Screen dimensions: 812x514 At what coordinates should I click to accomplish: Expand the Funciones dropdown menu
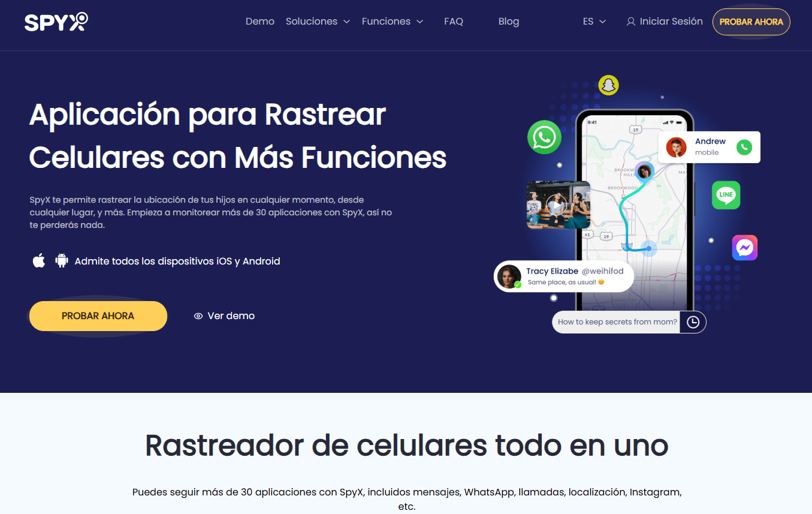393,22
